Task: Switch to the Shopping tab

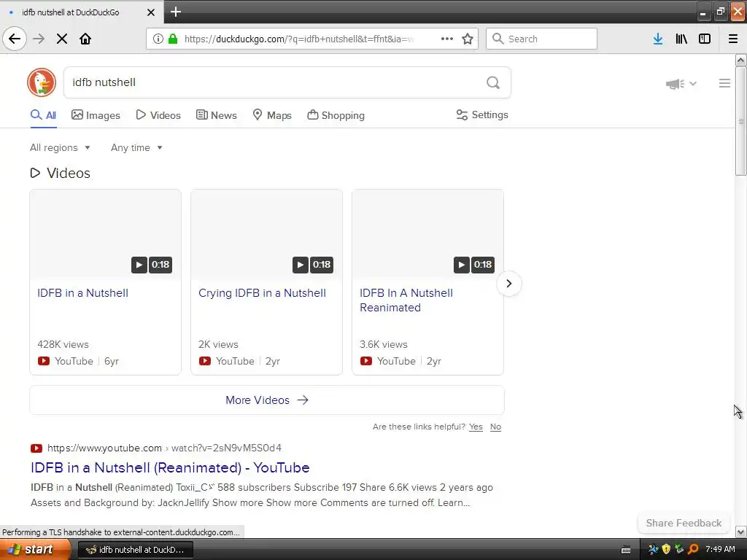Action: coord(336,115)
